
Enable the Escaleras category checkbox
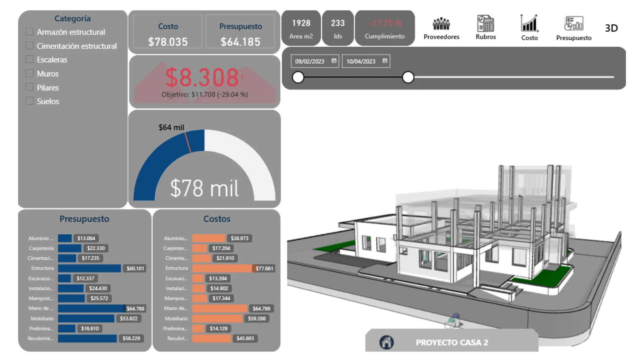[30, 59]
